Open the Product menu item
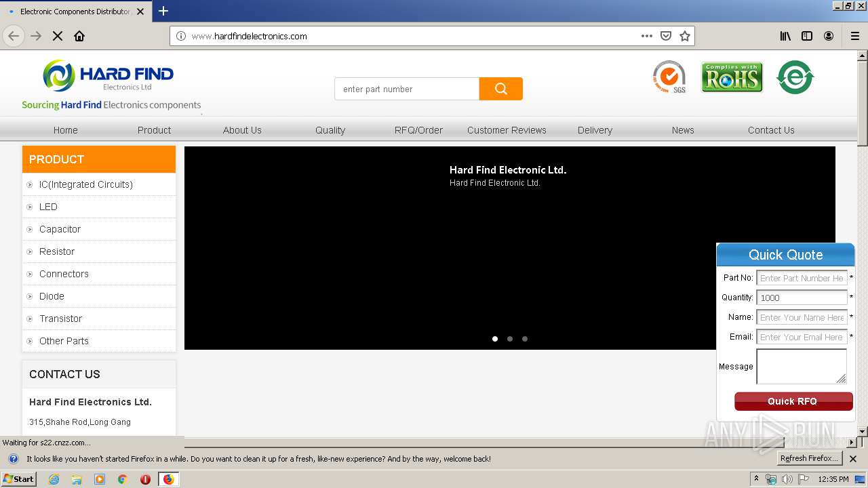The image size is (868, 488). click(x=154, y=130)
